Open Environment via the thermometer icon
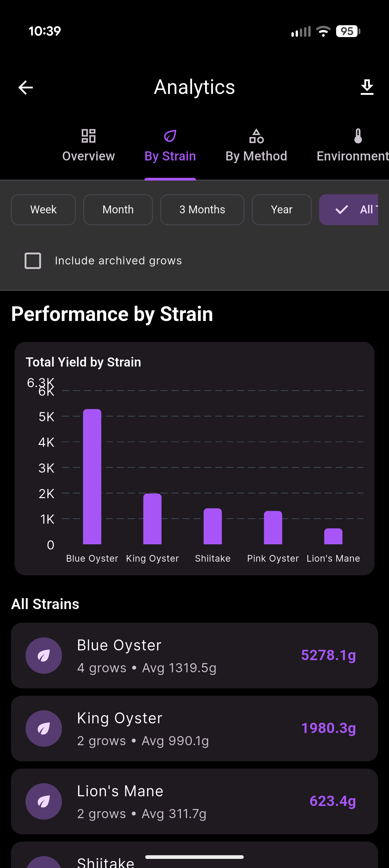 (358, 136)
